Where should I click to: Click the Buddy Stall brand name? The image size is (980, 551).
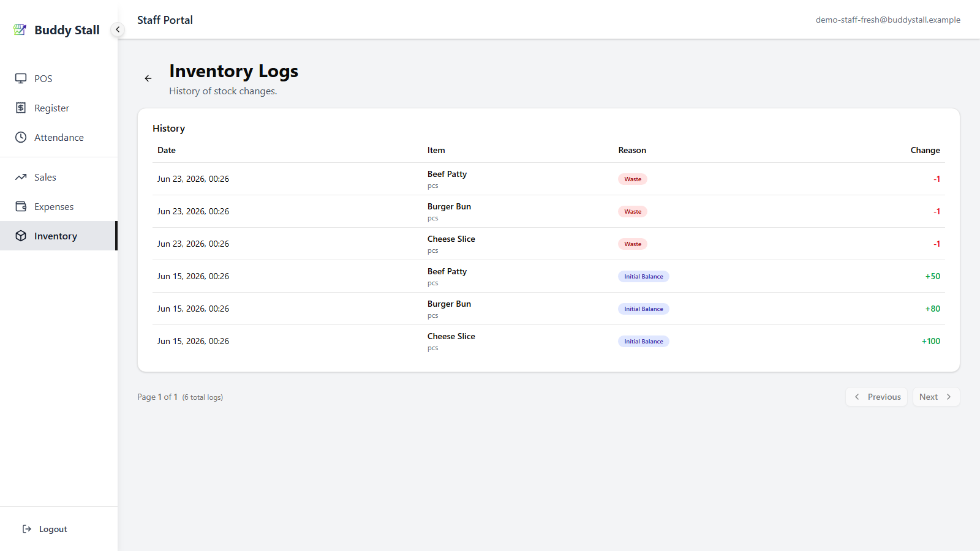point(67,30)
